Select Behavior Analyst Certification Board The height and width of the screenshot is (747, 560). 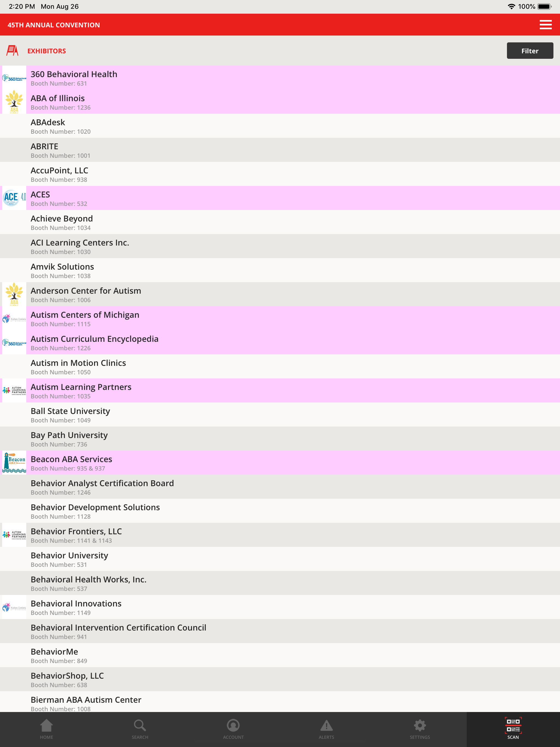click(x=280, y=487)
